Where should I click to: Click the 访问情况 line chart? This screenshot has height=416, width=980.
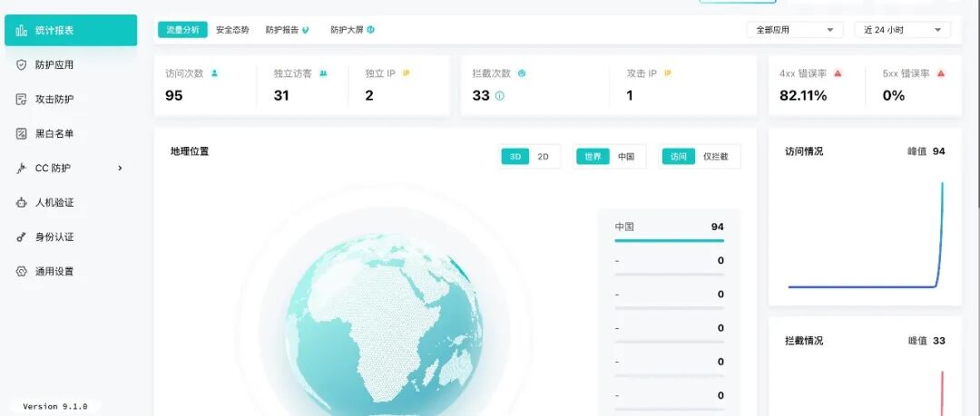tap(866, 235)
